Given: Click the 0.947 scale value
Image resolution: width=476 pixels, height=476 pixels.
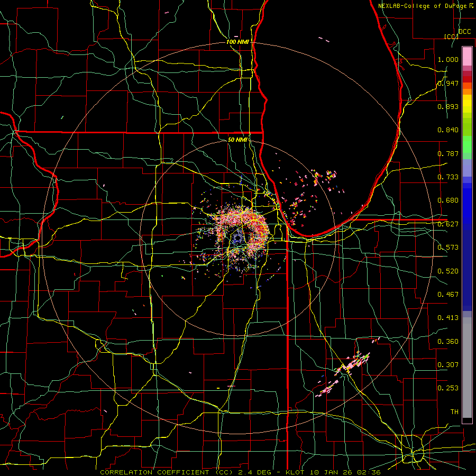Looking at the screenshot, I should click(448, 83).
